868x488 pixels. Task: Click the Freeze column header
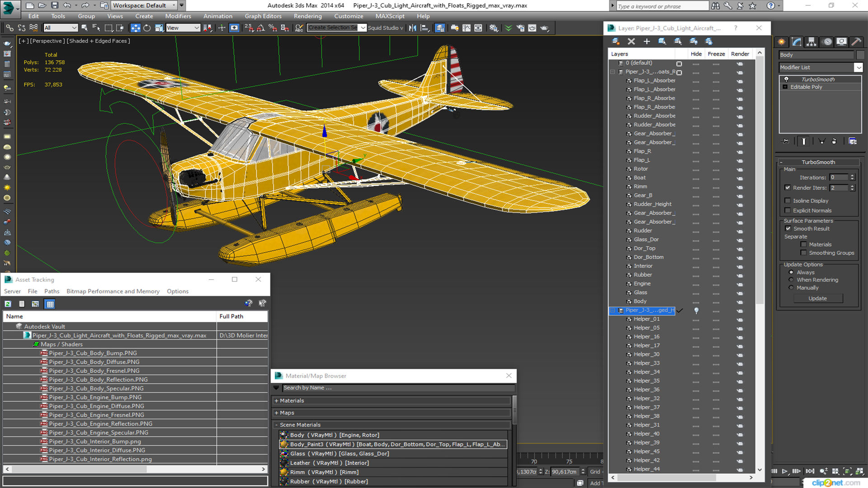pyautogui.click(x=716, y=54)
